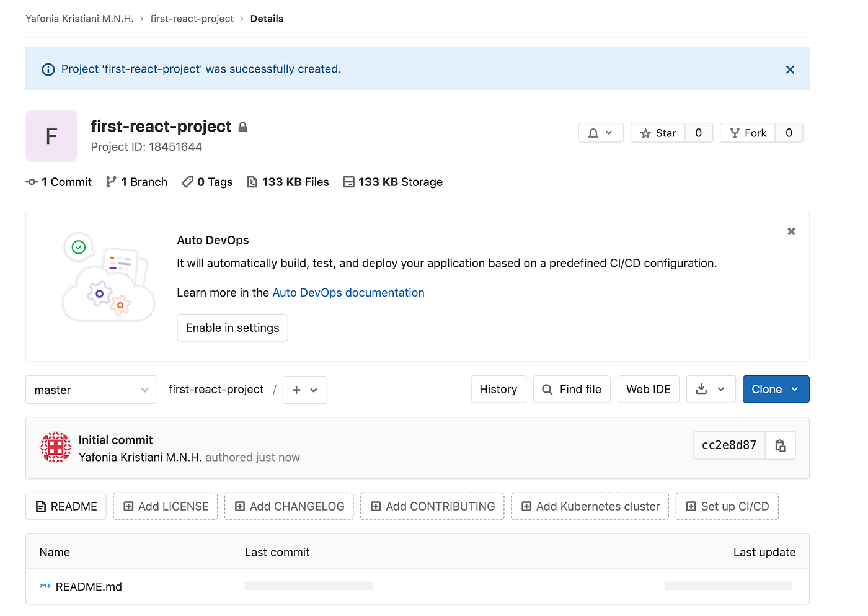Close the Auto DevOps panel

point(791,231)
